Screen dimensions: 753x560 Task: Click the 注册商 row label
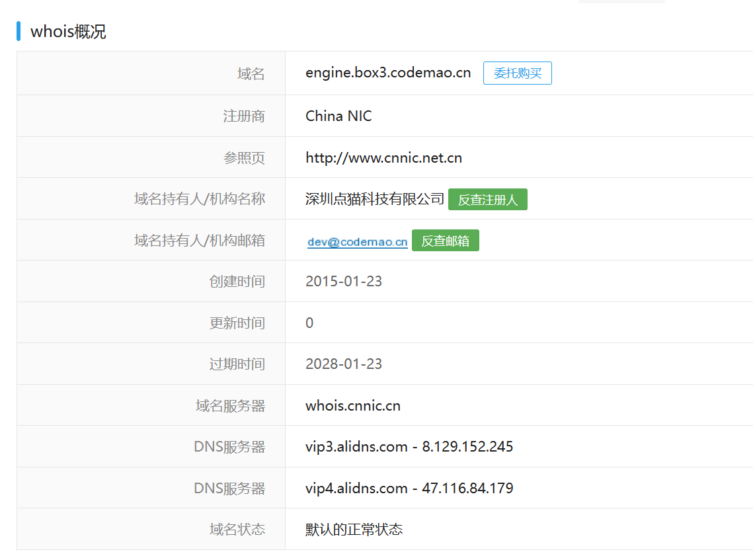tap(244, 116)
